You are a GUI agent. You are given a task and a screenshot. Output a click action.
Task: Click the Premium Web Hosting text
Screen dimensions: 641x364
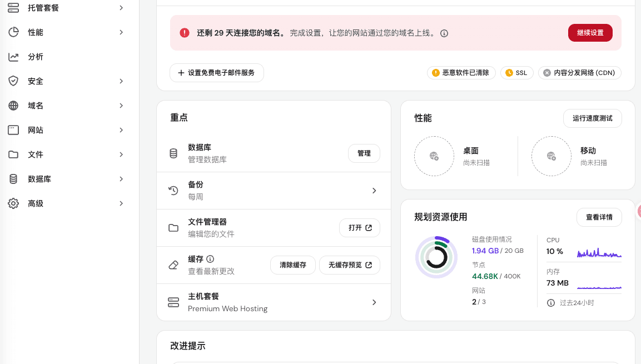coord(228,308)
